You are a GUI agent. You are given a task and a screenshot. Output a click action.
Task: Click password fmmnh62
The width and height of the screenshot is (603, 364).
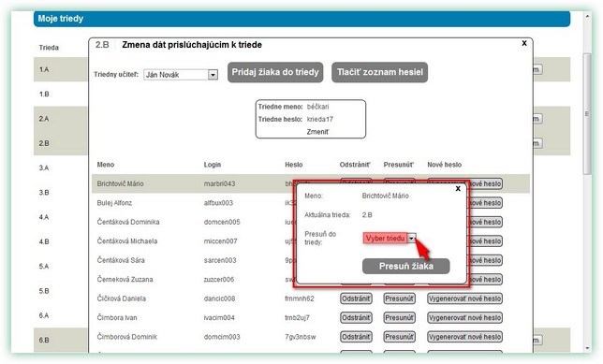[x=300, y=298]
